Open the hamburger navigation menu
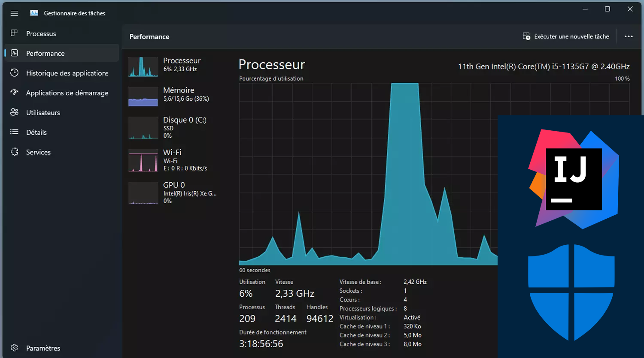This screenshot has width=644, height=358. (x=14, y=13)
